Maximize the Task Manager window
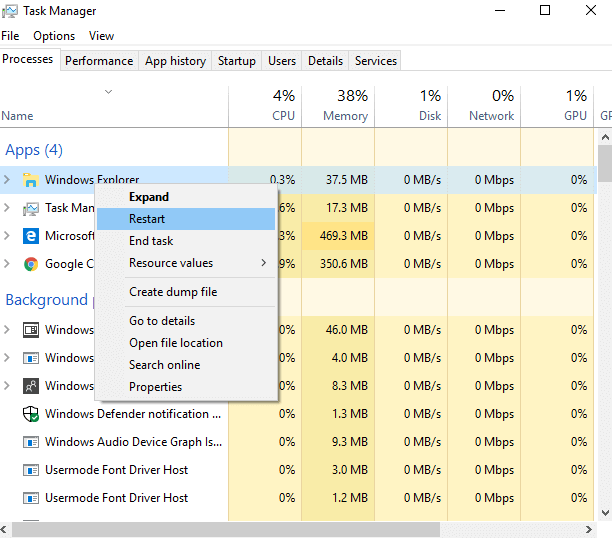The width and height of the screenshot is (612, 538). [x=545, y=10]
